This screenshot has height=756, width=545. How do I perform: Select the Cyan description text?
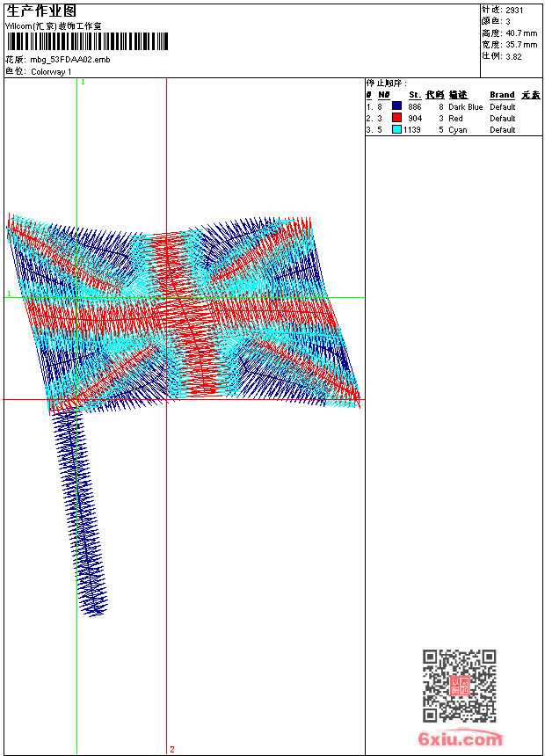click(458, 130)
